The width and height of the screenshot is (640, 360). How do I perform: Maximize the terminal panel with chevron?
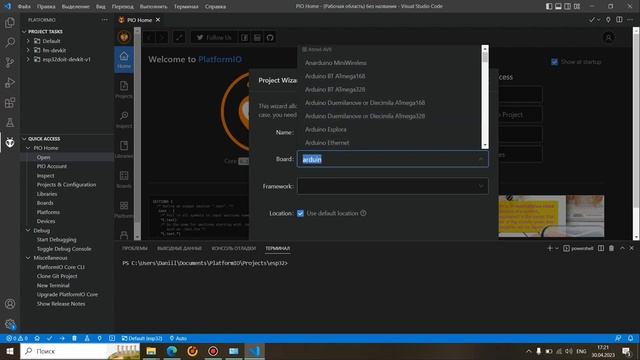click(622, 248)
